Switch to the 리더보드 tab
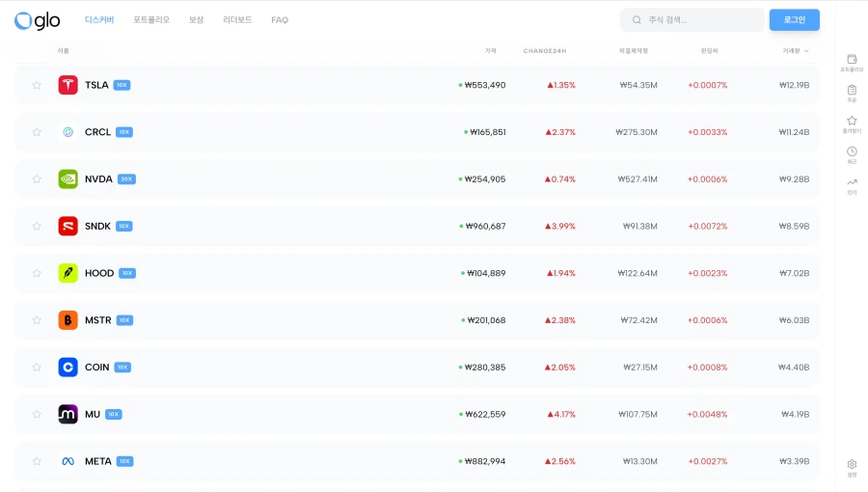The image size is (868, 492). (x=237, y=20)
